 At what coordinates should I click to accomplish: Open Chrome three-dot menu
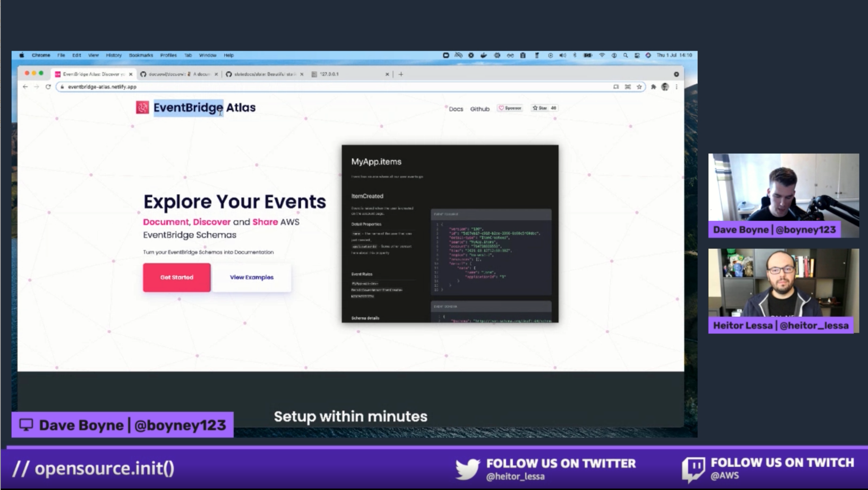tap(677, 87)
